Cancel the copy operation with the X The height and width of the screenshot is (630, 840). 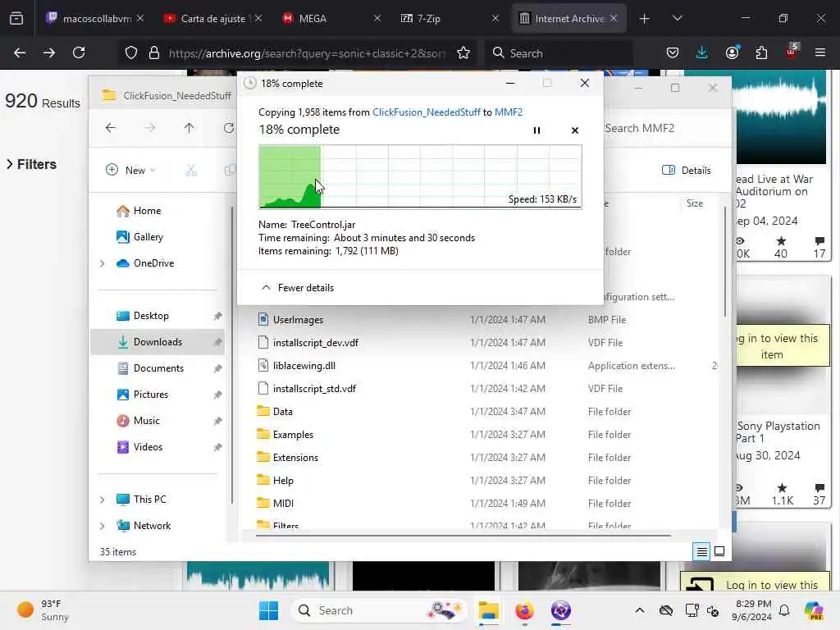pyautogui.click(x=575, y=130)
